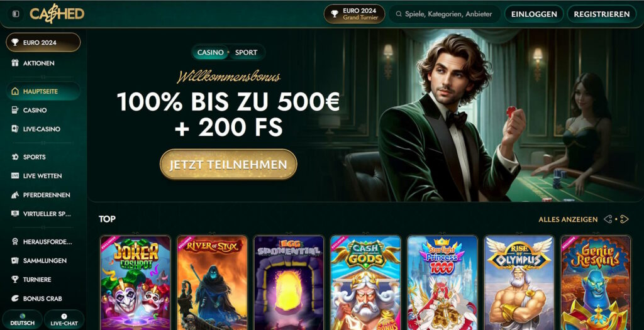Open the EURO 2024 Grand Turnier trophy badge
This screenshot has height=330, width=644.
[354, 14]
